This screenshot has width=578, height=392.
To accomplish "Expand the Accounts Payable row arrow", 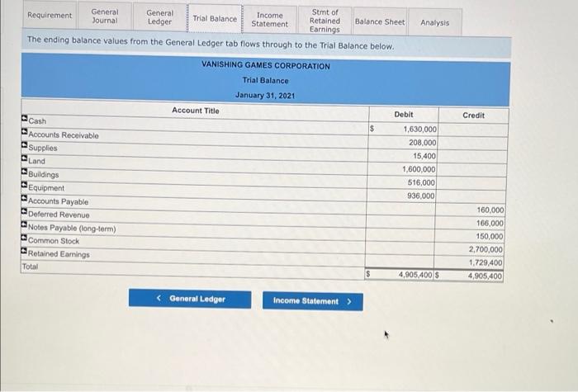I will (24, 198).
